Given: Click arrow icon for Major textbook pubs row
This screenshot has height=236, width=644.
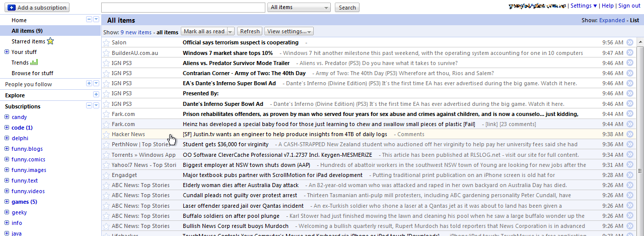Looking at the screenshot, I should (630, 175).
